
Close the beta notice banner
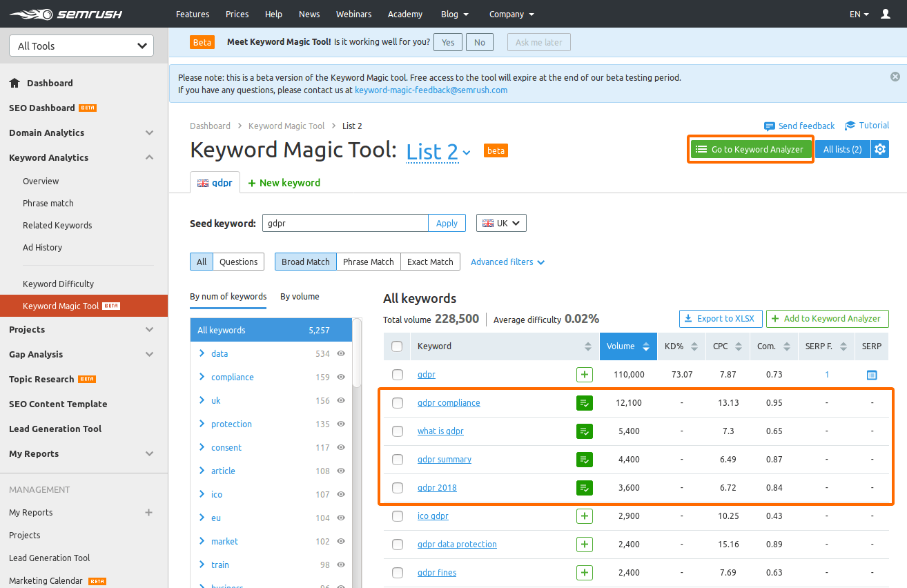895,77
